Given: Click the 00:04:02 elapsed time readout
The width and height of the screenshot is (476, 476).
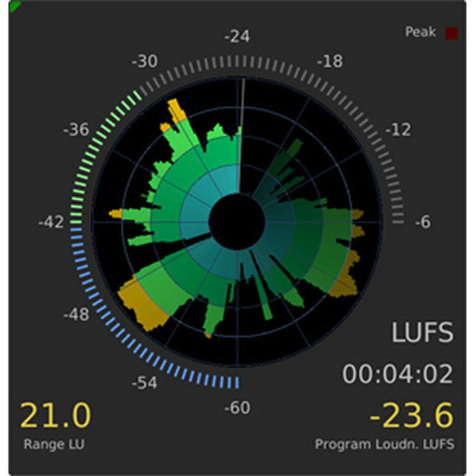Looking at the screenshot, I should pyautogui.click(x=398, y=374).
